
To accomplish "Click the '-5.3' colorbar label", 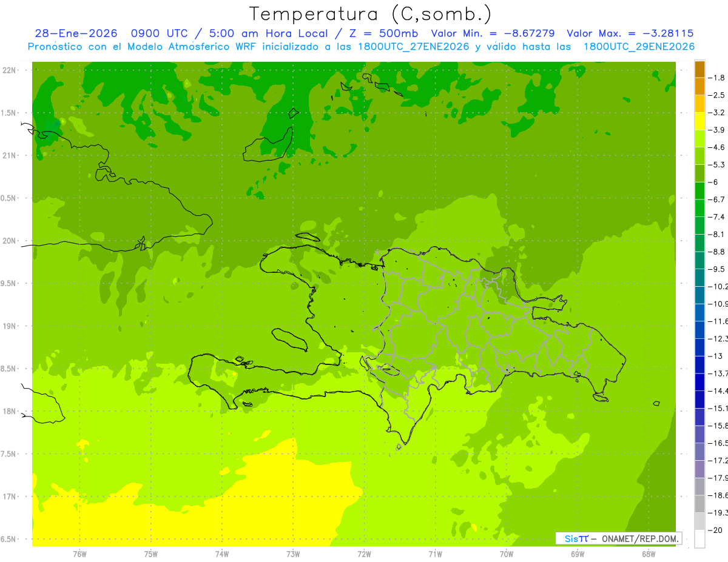I will pos(716,165).
